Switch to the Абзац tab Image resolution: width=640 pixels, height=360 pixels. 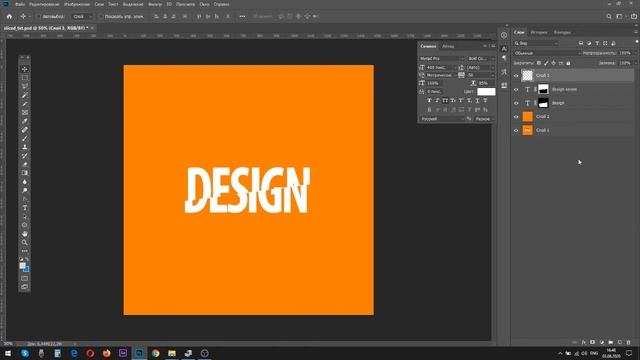point(448,46)
